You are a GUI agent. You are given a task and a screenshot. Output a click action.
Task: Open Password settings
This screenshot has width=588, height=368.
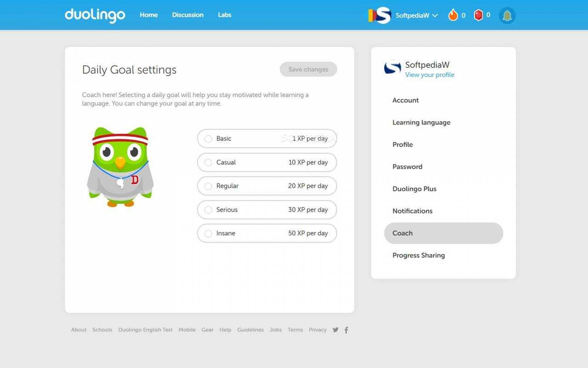[x=443, y=167]
